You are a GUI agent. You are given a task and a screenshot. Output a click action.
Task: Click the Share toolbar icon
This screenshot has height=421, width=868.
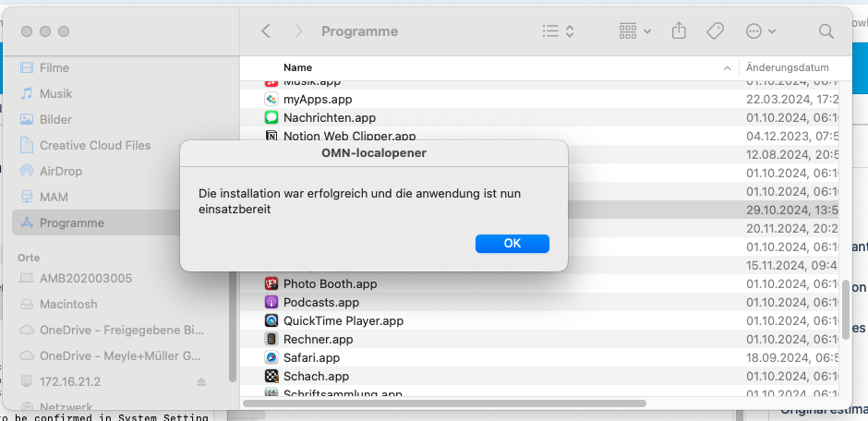(679, 31)
